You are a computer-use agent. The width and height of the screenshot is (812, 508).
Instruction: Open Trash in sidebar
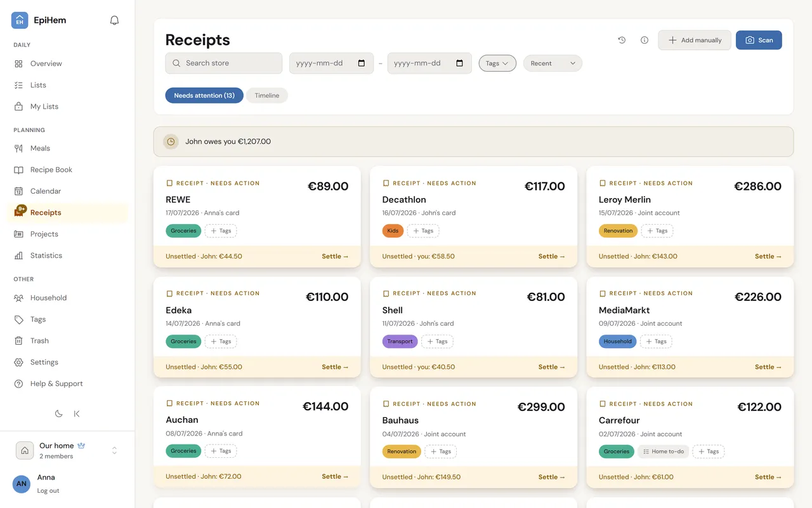(x=67, y=341)
